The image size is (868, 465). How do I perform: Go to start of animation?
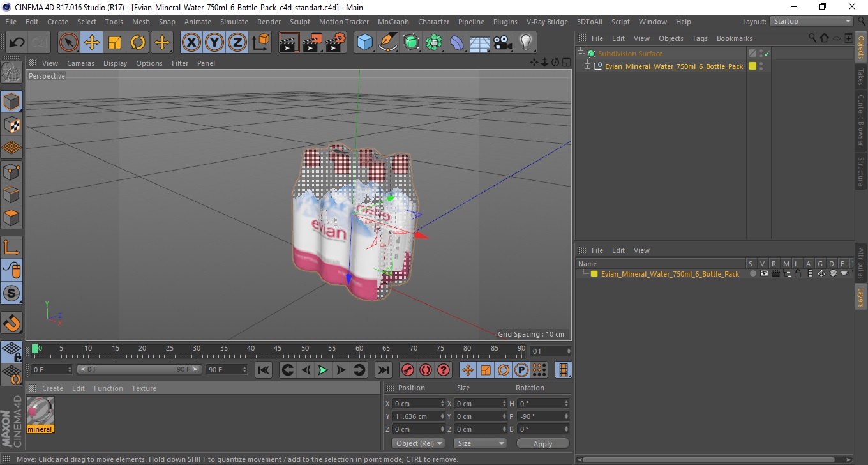(x=264, y=370)
